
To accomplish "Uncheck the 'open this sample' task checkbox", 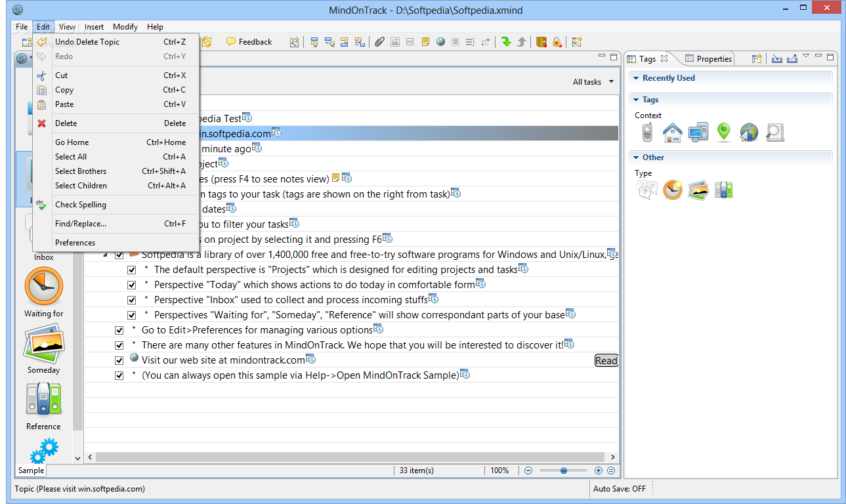I will pyautogui.click(x=119, y=375).
